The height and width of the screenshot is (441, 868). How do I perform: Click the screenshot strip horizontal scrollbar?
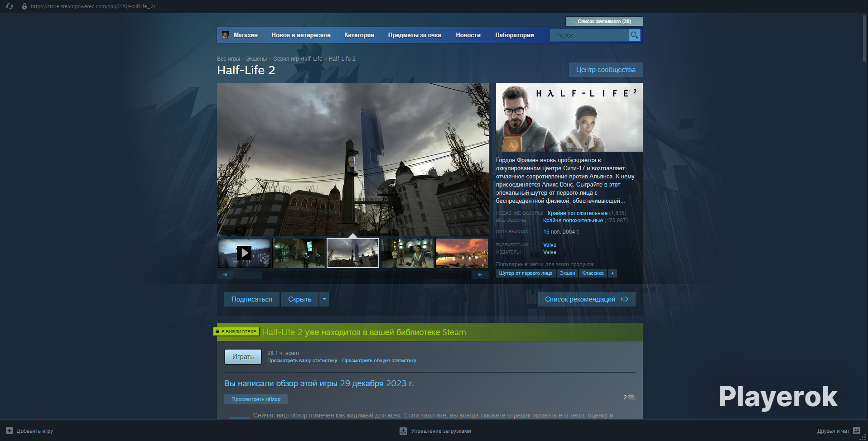point(353,274)
